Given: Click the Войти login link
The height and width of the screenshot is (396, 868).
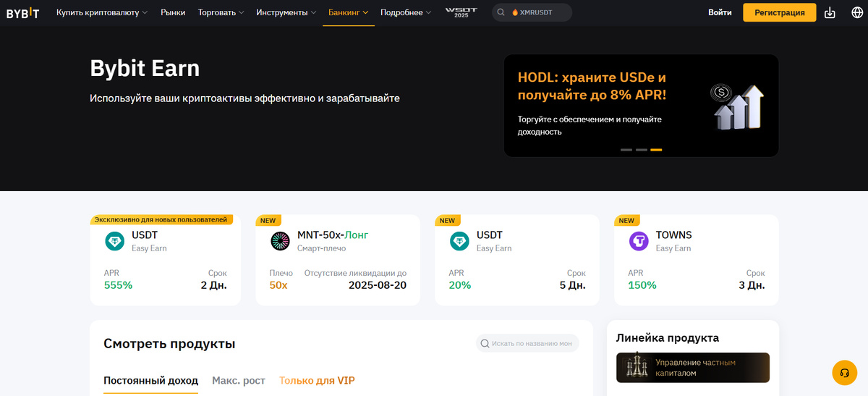Looking at the screenshot, I should tap(720, 12).
